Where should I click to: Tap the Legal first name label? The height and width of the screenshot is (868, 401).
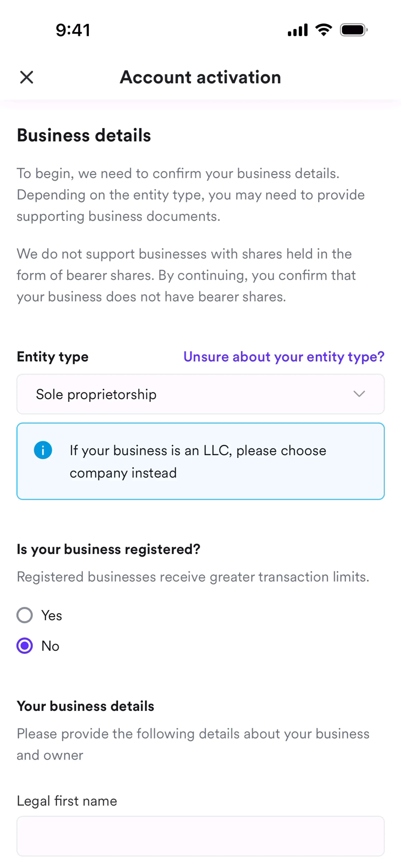pyautogui.click(x=67, y=801)
